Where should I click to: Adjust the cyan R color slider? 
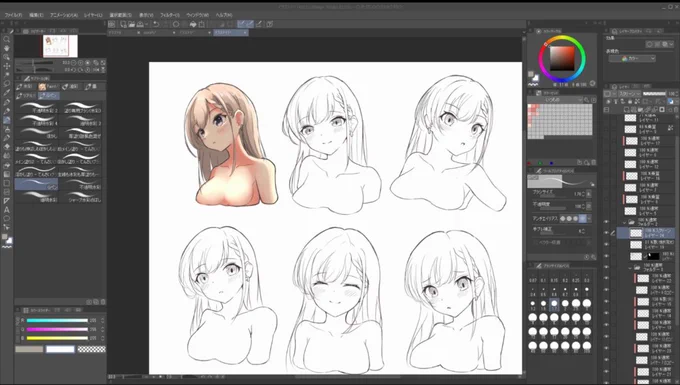(57, 320)
